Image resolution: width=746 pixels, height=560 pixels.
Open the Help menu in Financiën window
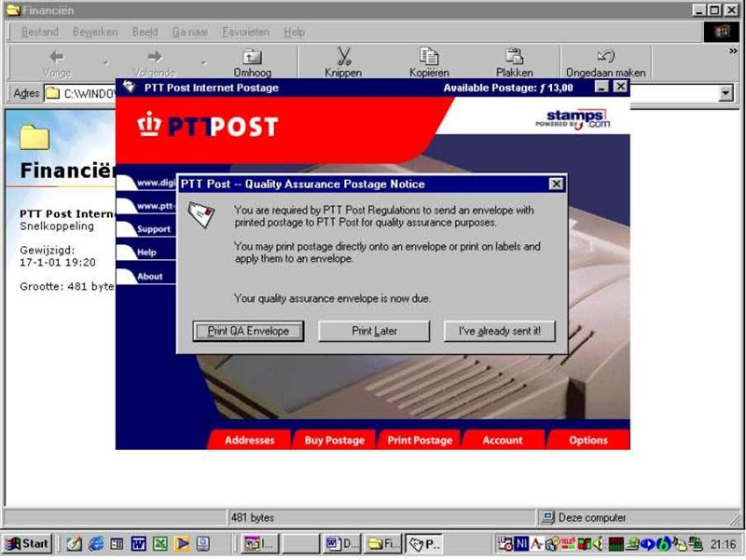click(x=294, y=32)
